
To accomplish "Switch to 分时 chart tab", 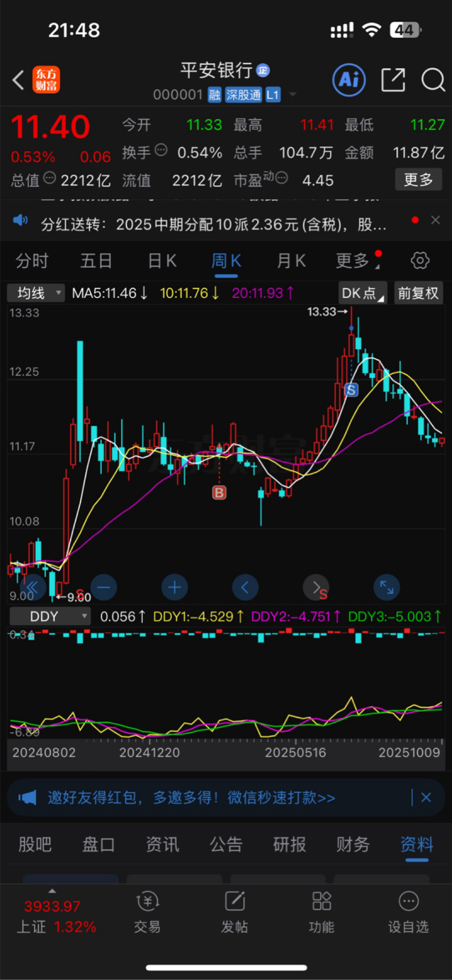I will click(x=32, y=261).
